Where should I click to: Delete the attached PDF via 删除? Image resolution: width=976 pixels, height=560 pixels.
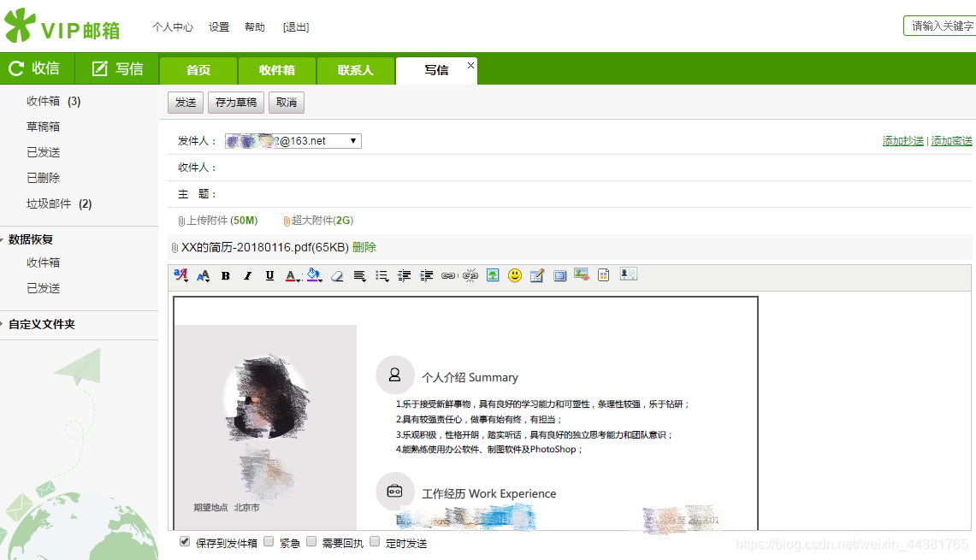tap(364, 248)
